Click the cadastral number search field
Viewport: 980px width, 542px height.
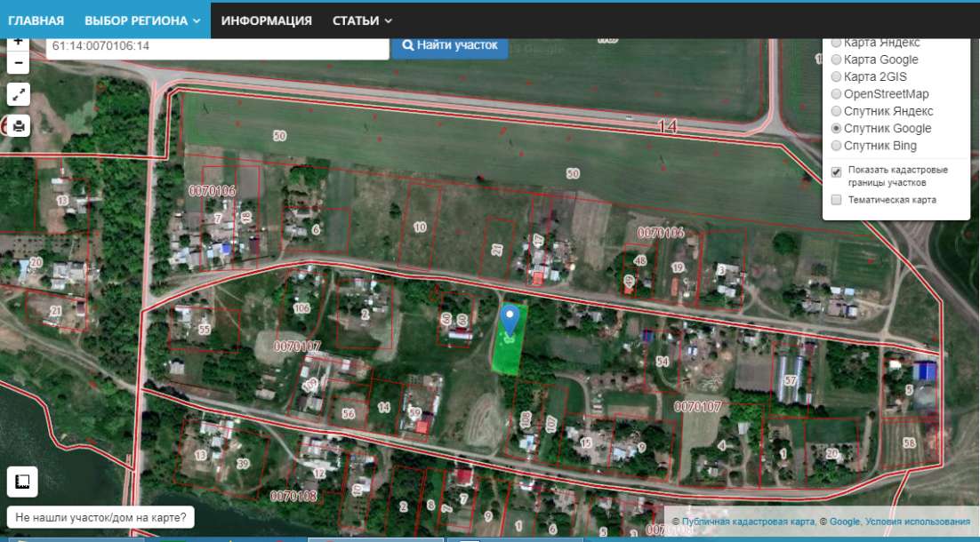pos(217,46)
